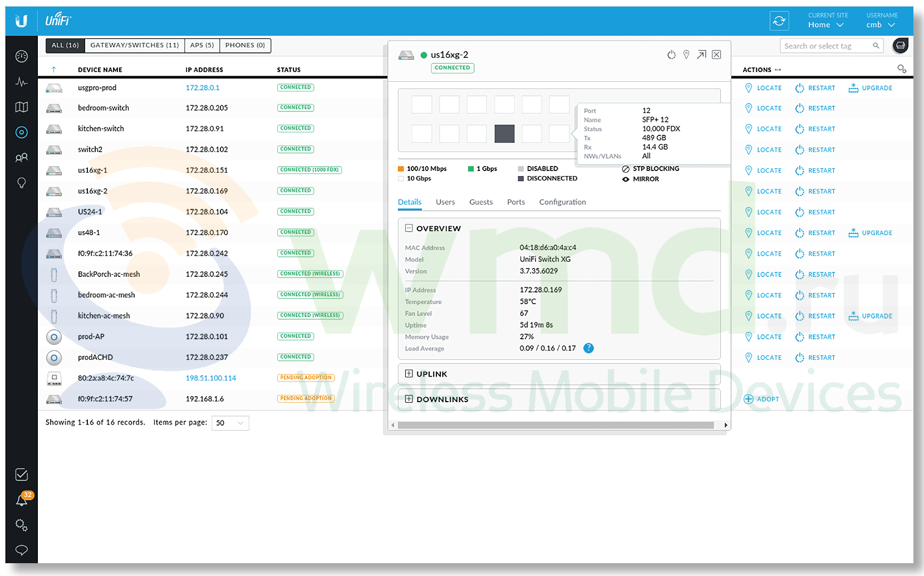Screen dimensions: 924x576
Task: Sort by the device type column arrow
Action: [x=54, y=70]
